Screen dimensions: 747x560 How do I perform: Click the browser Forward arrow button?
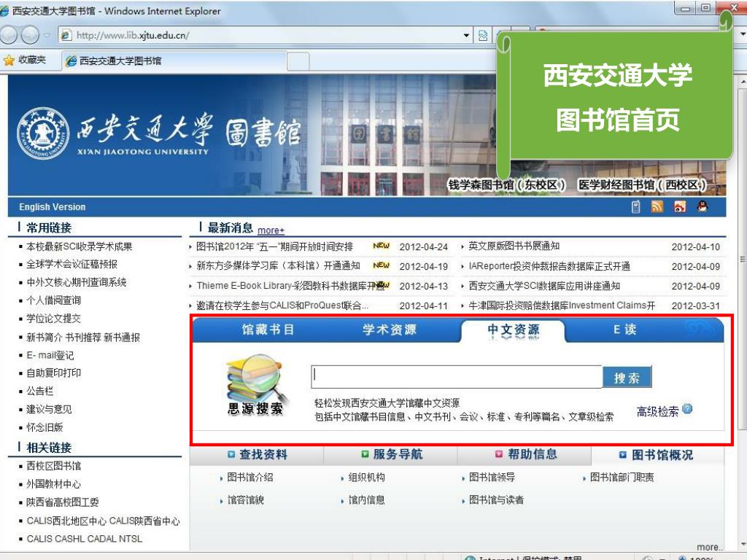pos(29,35)
